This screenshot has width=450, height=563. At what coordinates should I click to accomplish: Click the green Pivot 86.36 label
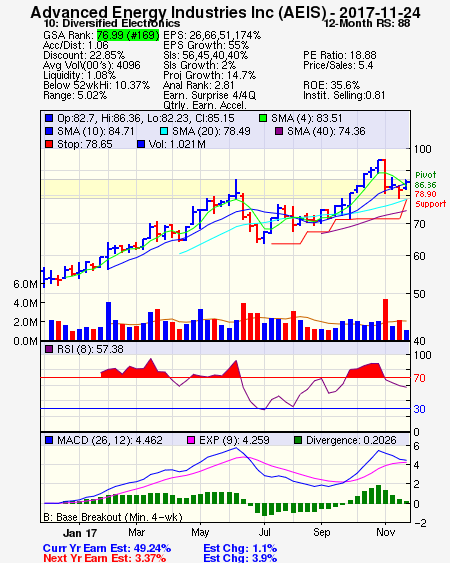[x=426, y=180]
